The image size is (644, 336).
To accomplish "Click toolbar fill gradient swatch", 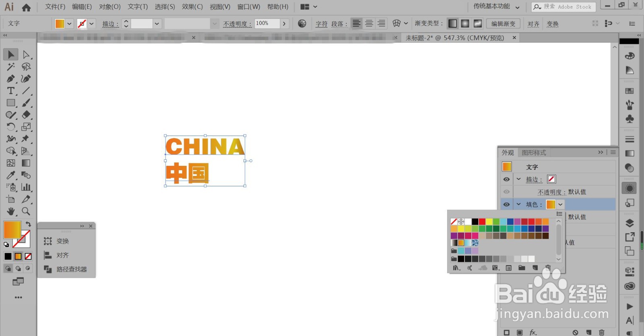I will click(12, 230).
